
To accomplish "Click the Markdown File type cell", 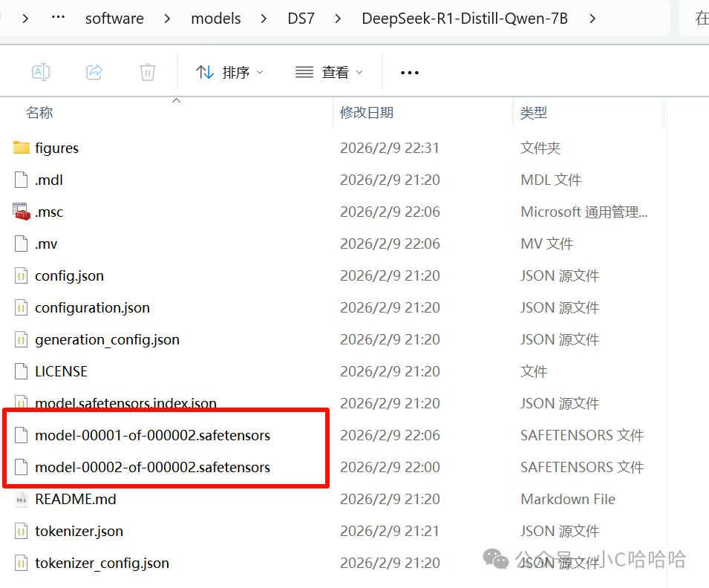I will pyautogui.click(x=568, y=499).
